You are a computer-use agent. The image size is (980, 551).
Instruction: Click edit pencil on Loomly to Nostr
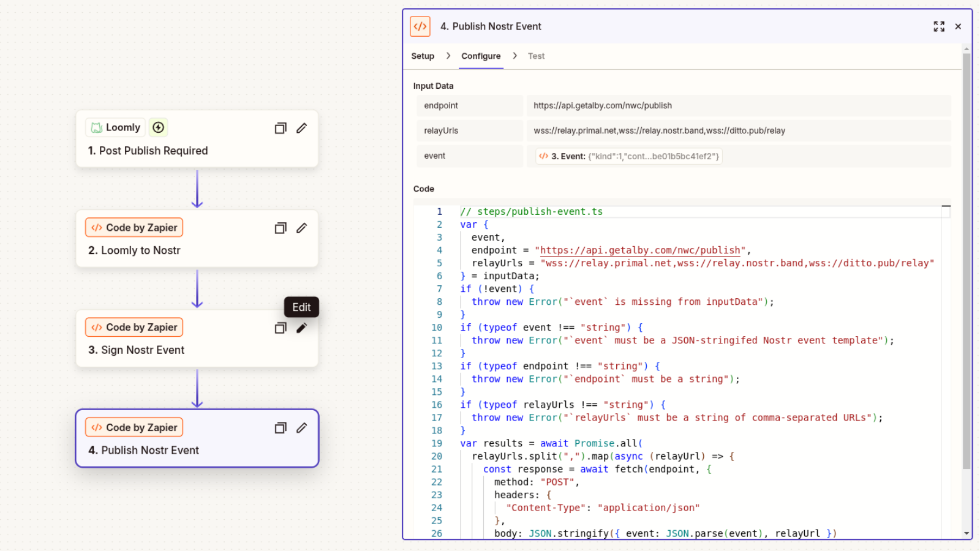click(301, 228)
